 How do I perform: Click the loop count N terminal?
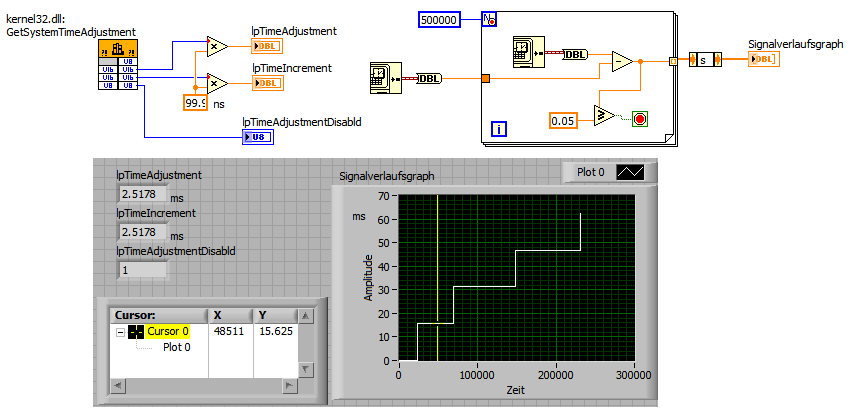(x=489, y=20)
